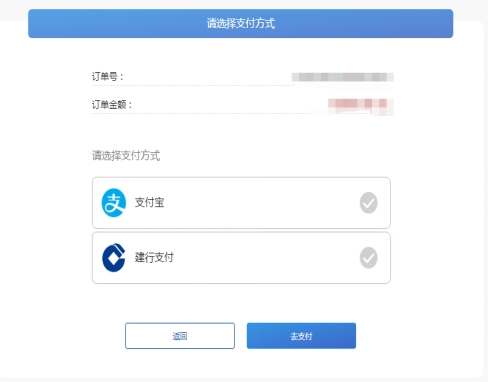Screen dimensions: 488x382
Task: Click the blue Alipay logo icon
Action: coord(114,203)
